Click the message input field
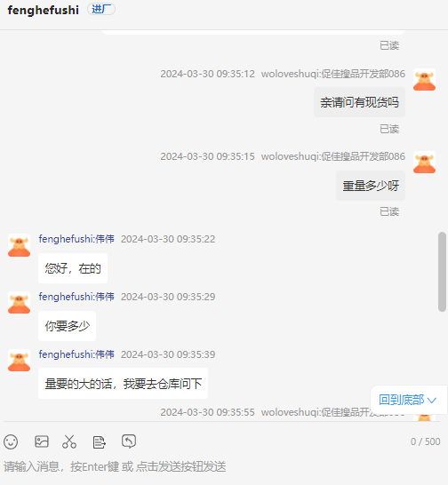This screenshot has width=448, height=485. click(x=224, y=466)
